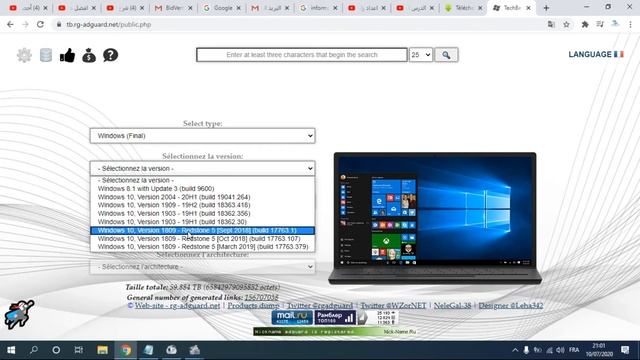640x360 pixels.
Task: Open the media control playlist icon
Action: [600, 24]
